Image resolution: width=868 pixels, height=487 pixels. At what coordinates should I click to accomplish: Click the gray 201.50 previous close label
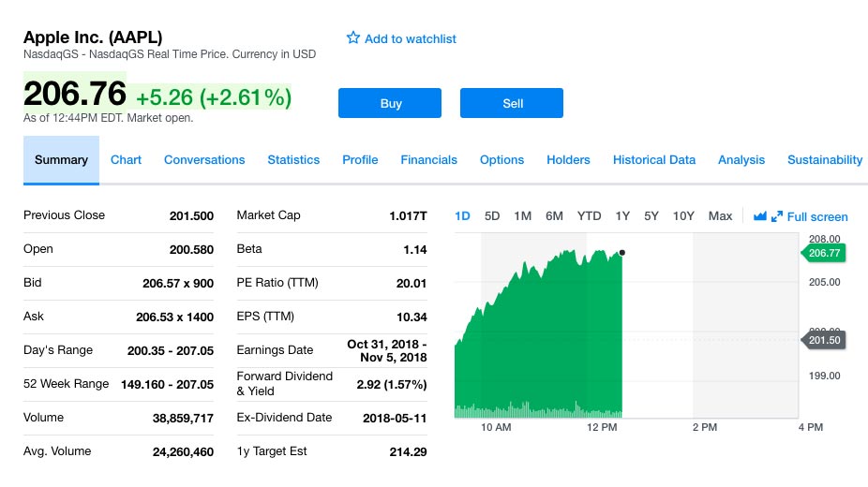[823, 340]
